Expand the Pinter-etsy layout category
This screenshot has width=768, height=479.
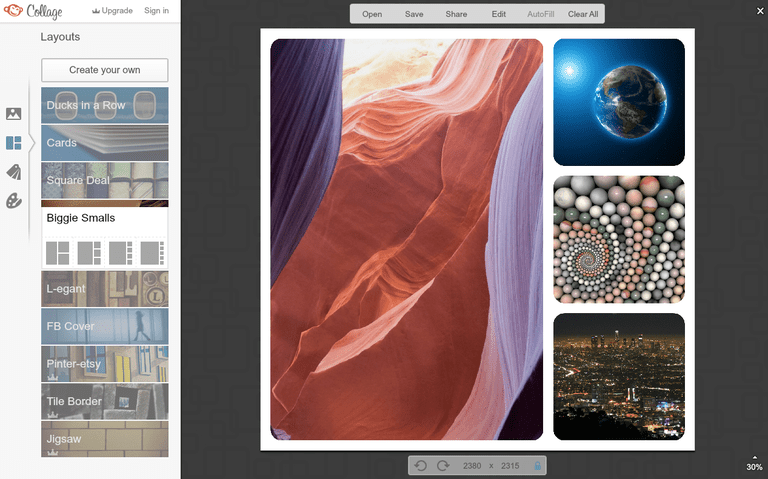tap(105, 364)
